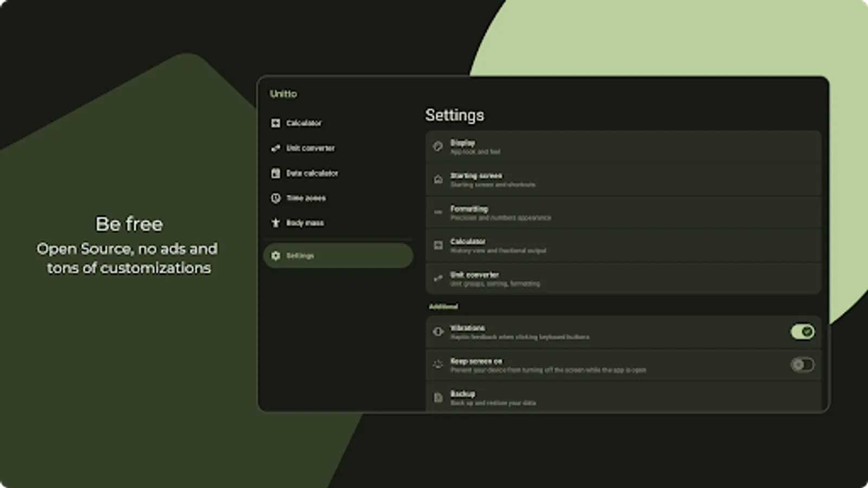Click the Time zones clock icon
The width and height of the screenshot is (868, 488).
pos(276,198)
